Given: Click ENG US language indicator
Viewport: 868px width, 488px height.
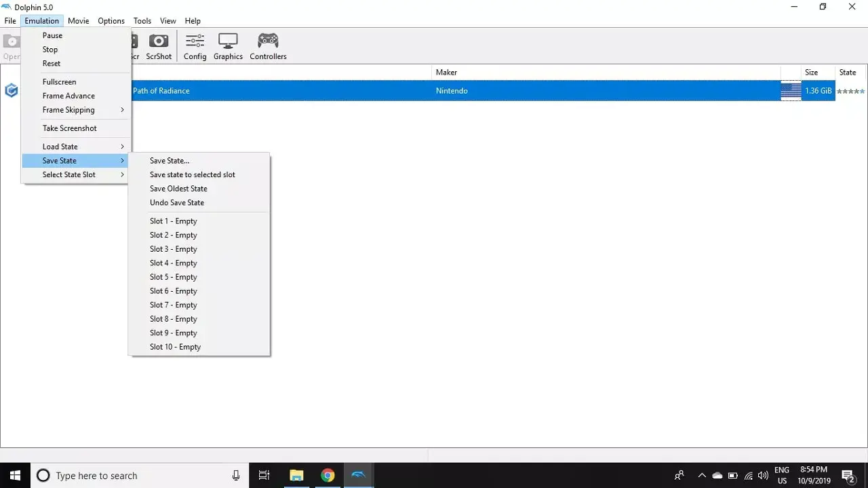Looking at the screenshot, I should [x=782, y=475].
